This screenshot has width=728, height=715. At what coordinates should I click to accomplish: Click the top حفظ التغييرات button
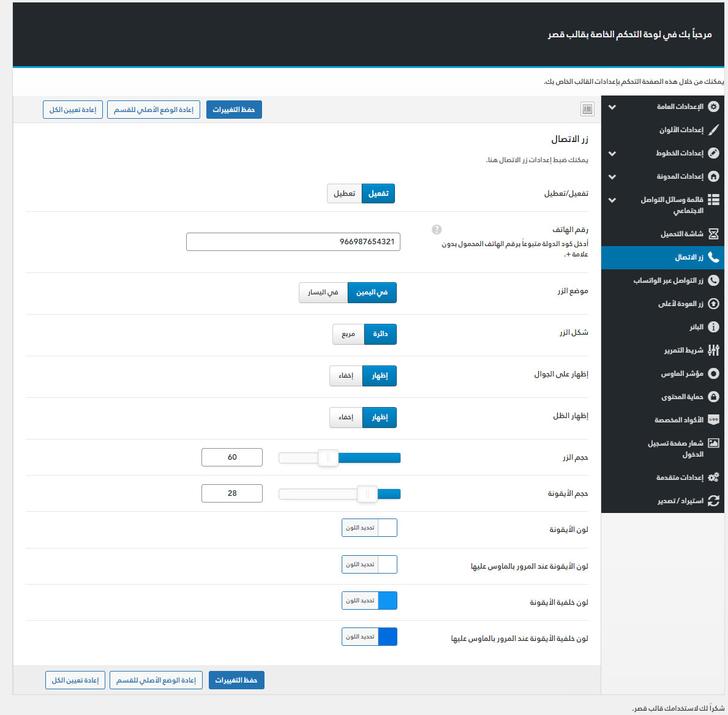coord(234,110)
